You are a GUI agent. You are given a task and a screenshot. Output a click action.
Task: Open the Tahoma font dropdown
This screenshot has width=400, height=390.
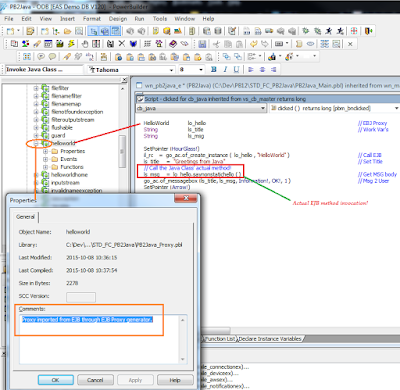pos(172,70)
